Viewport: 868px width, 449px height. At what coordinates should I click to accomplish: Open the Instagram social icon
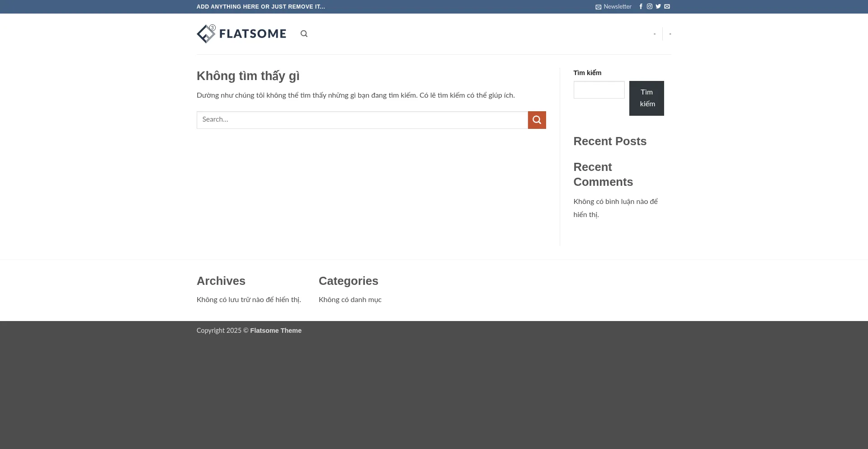(x=649, y=7)
